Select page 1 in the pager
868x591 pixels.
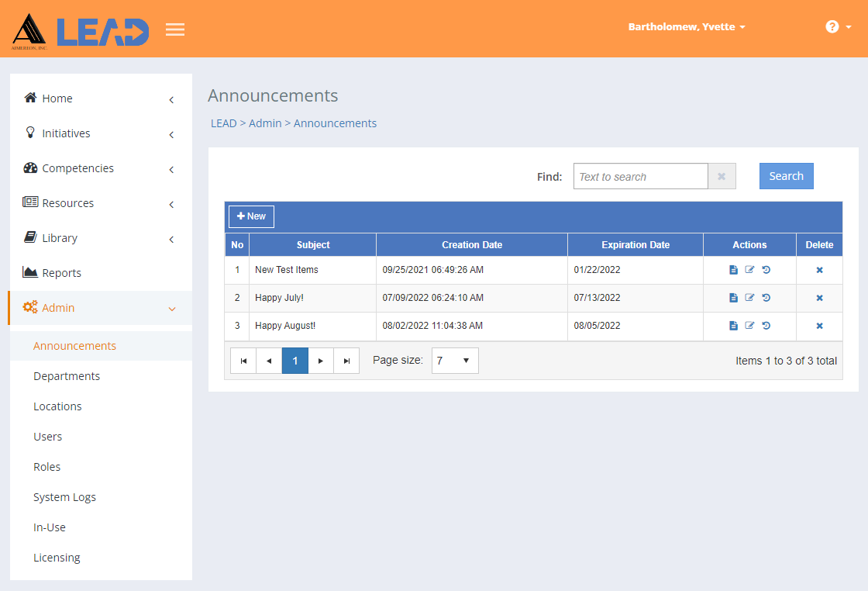295,361
